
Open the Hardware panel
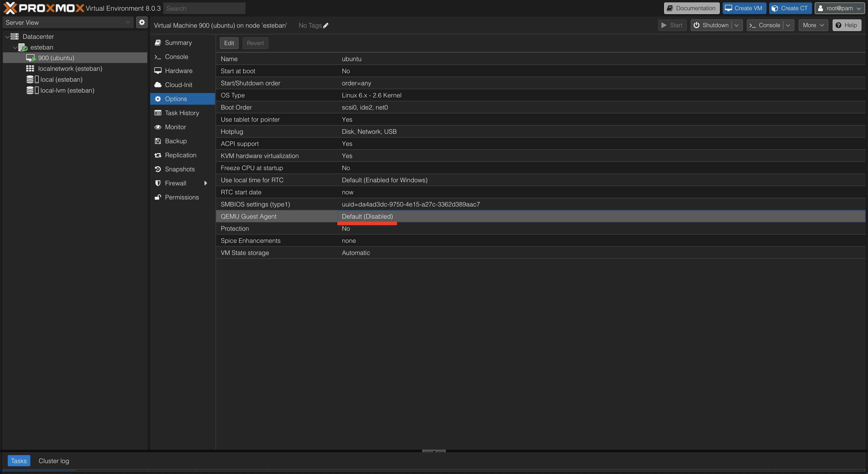coord(183,71)
